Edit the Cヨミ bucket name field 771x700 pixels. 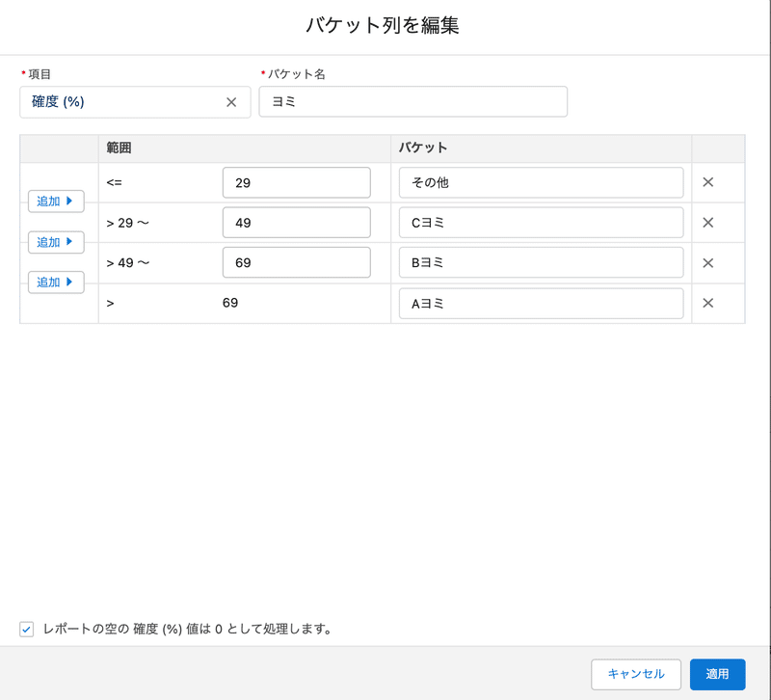click(x=541, y=223)
